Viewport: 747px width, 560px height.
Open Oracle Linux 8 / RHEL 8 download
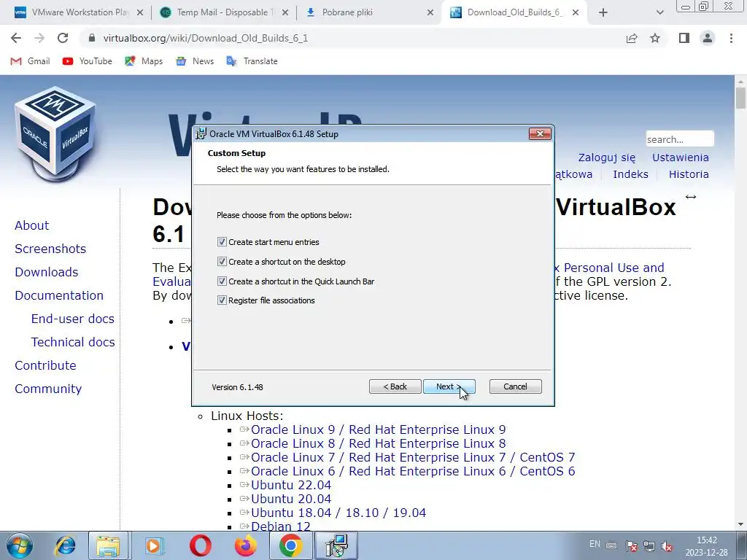[x=379, y=443]
